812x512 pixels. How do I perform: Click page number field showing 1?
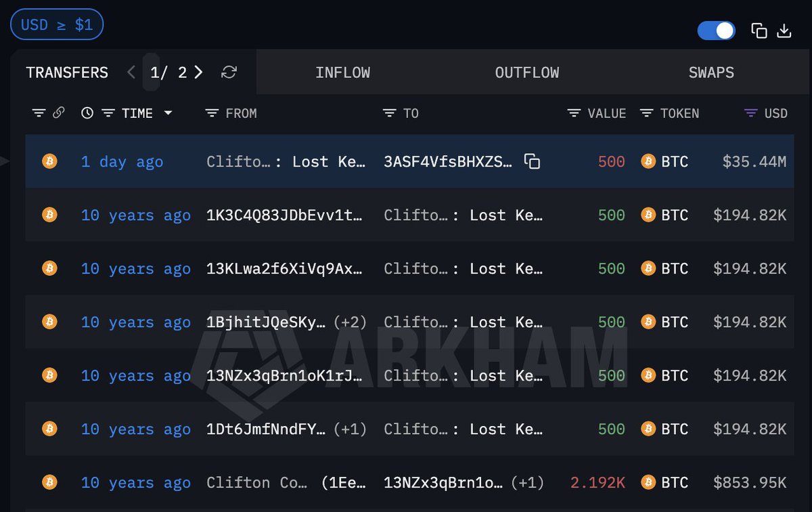point(152,72)
